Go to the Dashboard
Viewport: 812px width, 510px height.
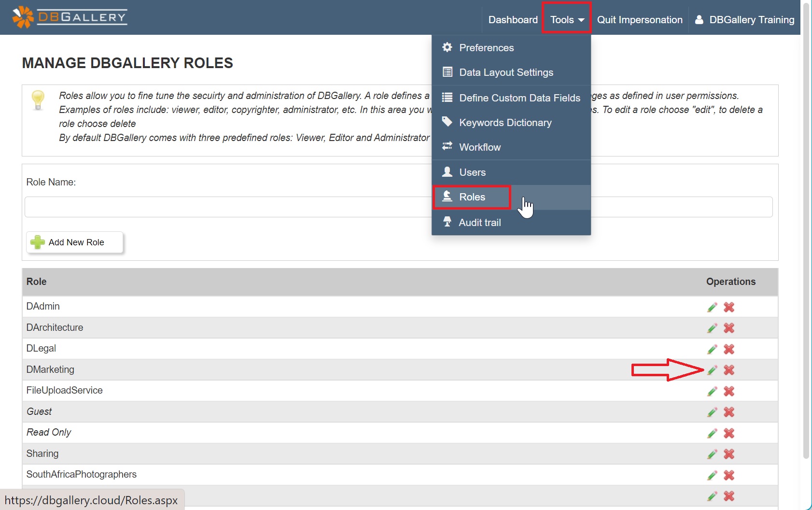pyautogui.click(x=513, y=20)
